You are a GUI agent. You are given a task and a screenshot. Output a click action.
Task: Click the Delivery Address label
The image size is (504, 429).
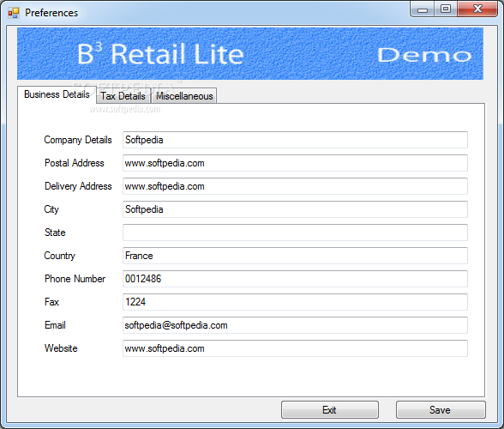(x=78, y=186)
